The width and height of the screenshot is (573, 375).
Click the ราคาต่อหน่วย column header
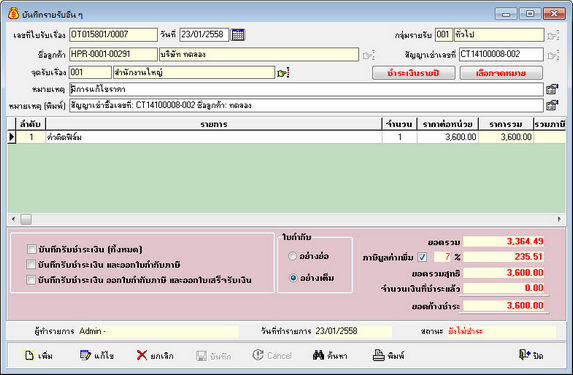click(448, 124)
